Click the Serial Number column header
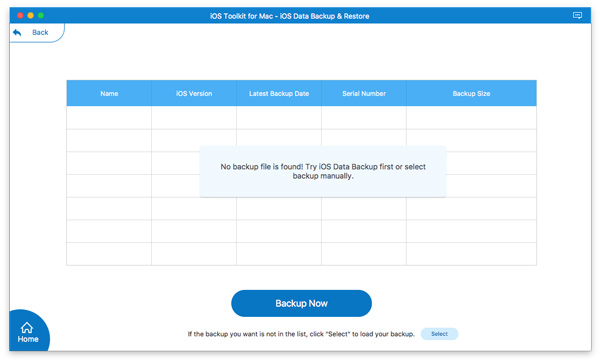The height and width of the screenshot is (362, 600). tap(364, 93)
